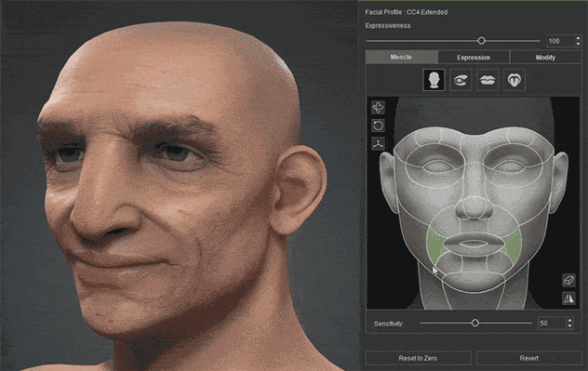
Task: Click the three-axis move icon
Action: pyautogui.click(x=378, y=143)
